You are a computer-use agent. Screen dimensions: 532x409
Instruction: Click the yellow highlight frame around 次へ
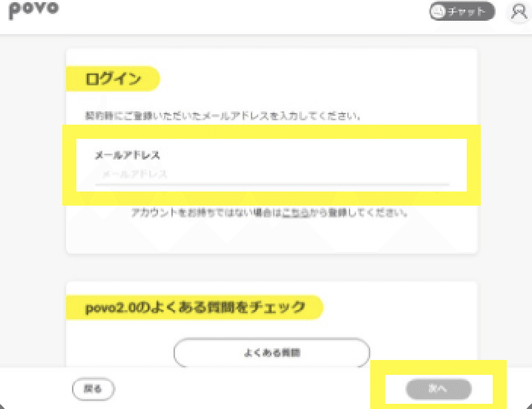(x=439, y=367)
